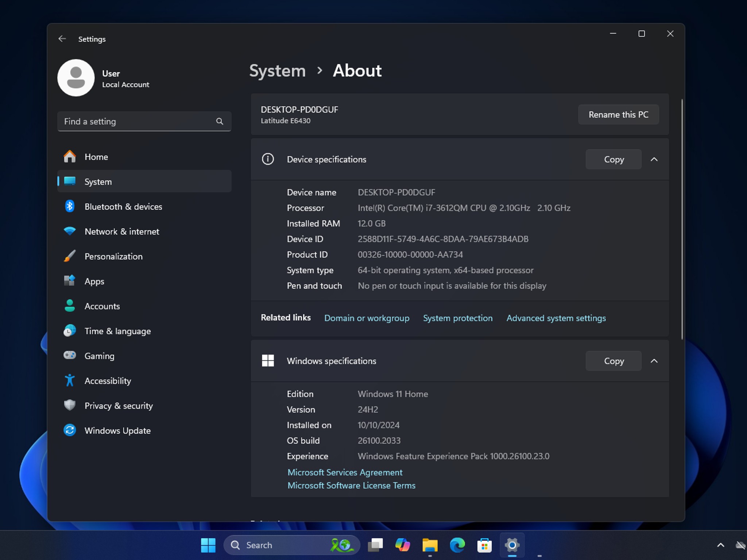Image resolution: width=747 pixels, height=560 pixels.
Task: Launch Microsoft Edge from the taskbar
Action: [x=457, y=545]
